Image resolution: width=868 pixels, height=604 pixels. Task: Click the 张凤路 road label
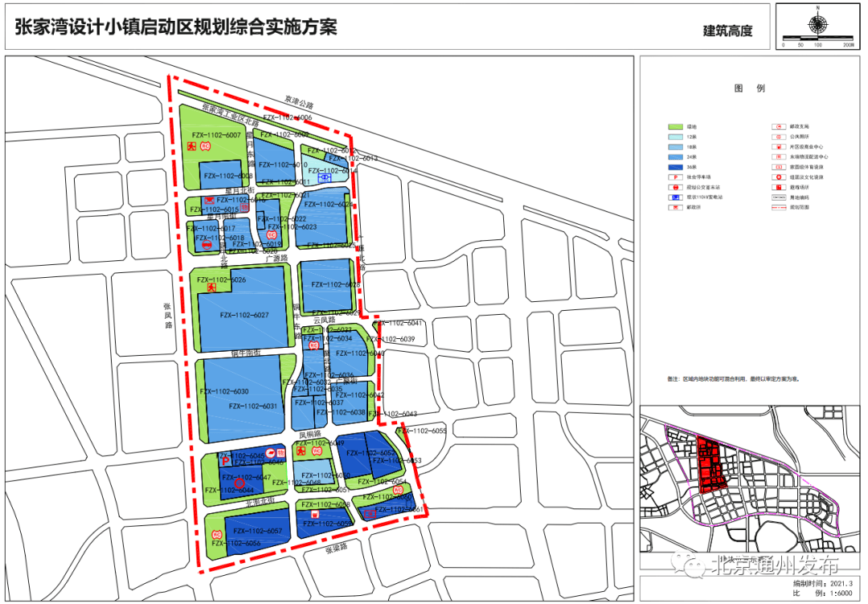168,316
